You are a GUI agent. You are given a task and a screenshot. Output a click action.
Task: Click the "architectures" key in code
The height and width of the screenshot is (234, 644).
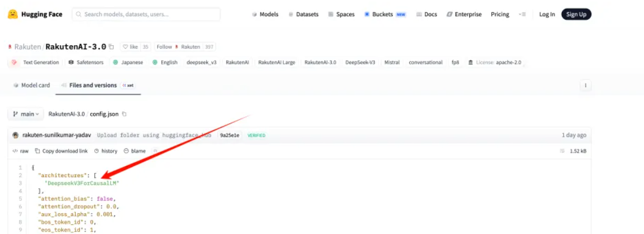coord(62,175)
